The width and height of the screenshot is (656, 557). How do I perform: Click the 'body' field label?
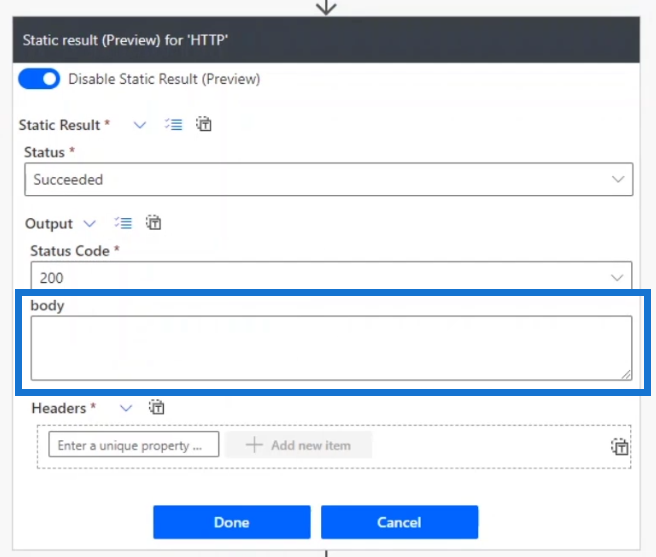(47, 305)
